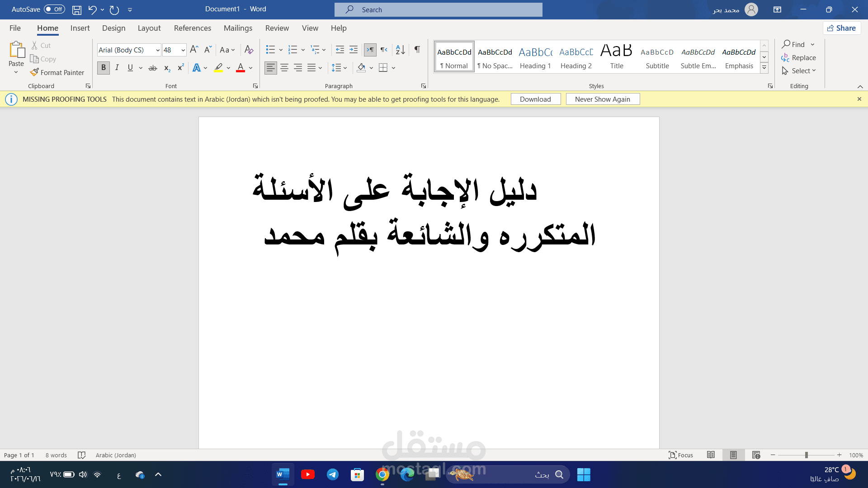This screenshot has height=488, width=868.
Task: Expand underline style options
Action: tap(141, 68)
